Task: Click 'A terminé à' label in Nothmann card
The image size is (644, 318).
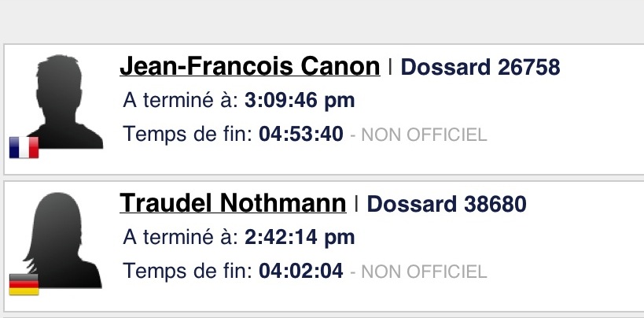Action: point(181,237)
